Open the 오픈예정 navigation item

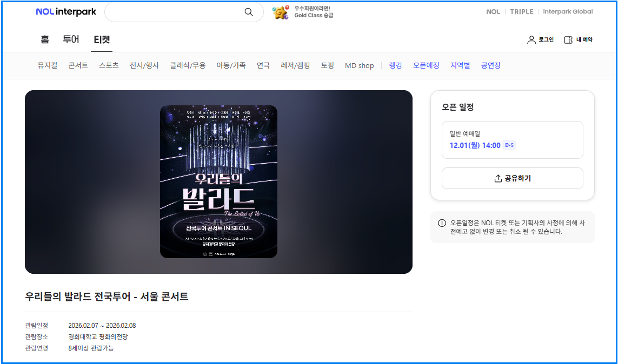point(427,65)
